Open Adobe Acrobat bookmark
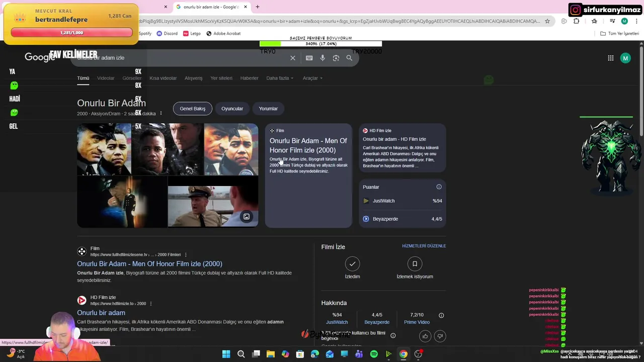 223,33
